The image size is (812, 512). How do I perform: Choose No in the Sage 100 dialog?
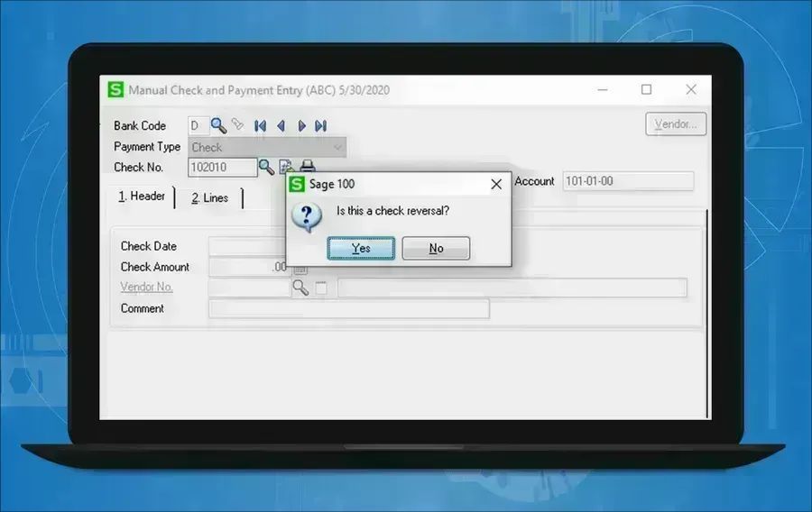(x=436, y=248)
